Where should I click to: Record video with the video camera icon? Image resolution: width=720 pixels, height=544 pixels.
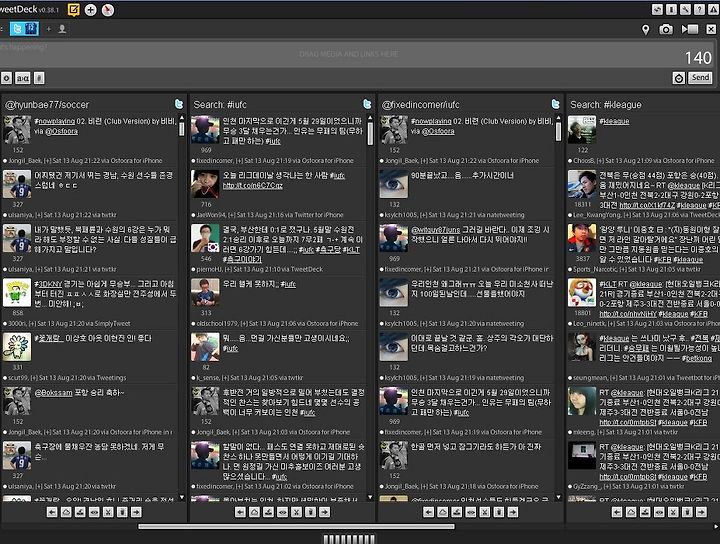(x=690, y=30)
